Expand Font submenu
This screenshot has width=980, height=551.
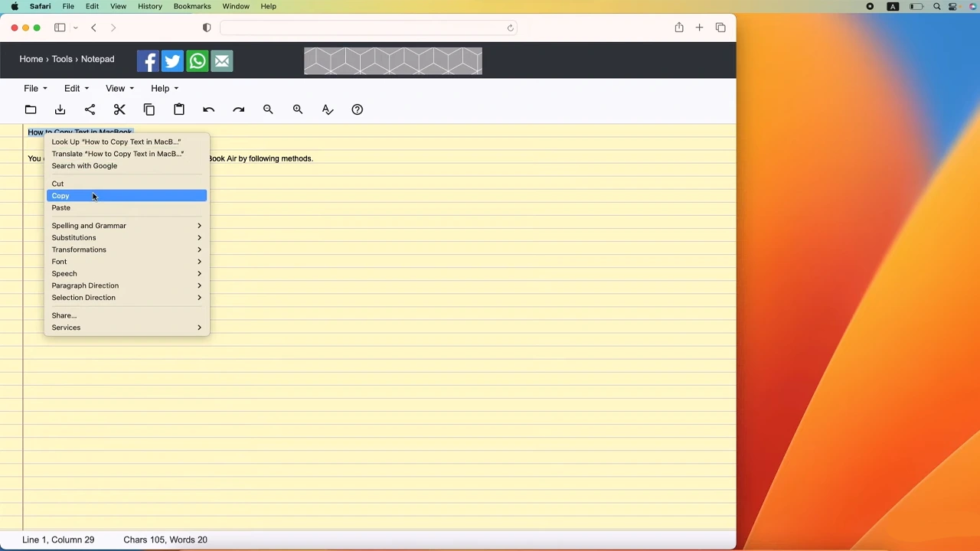[x=126, y=262]
